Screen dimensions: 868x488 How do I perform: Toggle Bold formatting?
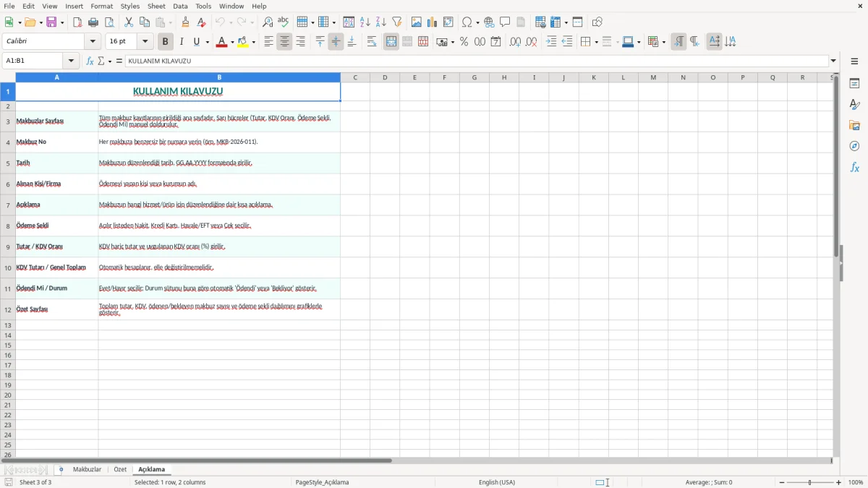[166, 42]
